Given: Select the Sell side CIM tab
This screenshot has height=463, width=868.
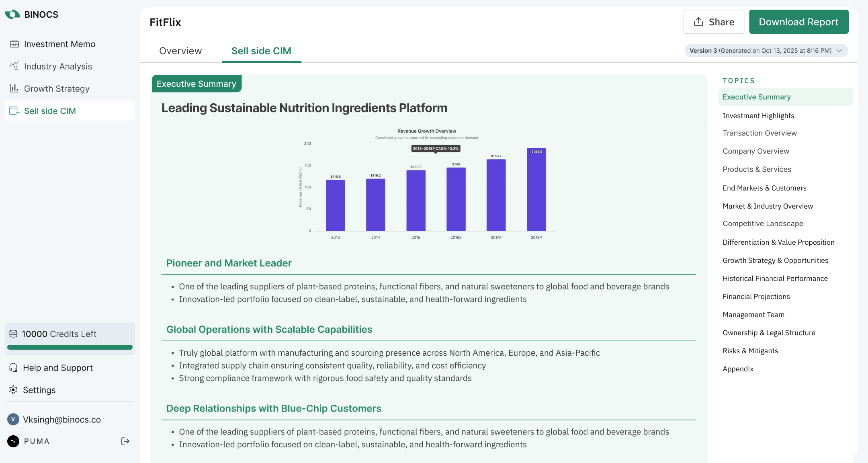Looking at the screenshot, I should tap(261, 51).
